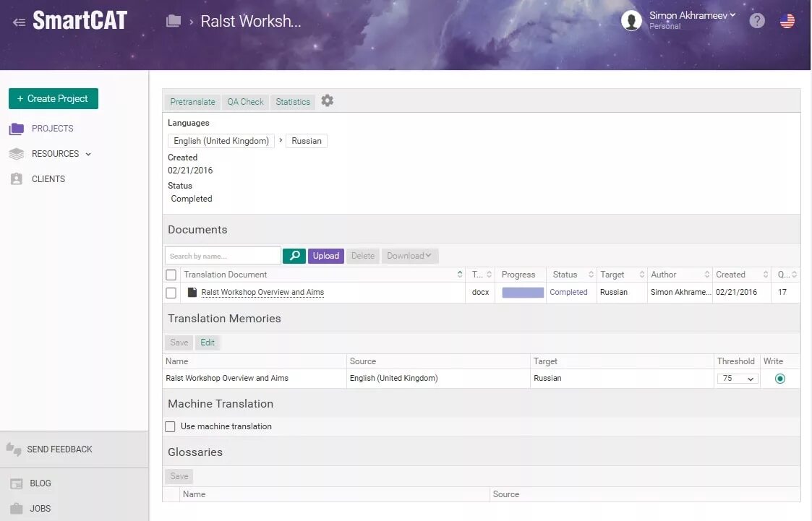
Task: Expand the Resources submenu chevron
Action: tap(88, 154)
